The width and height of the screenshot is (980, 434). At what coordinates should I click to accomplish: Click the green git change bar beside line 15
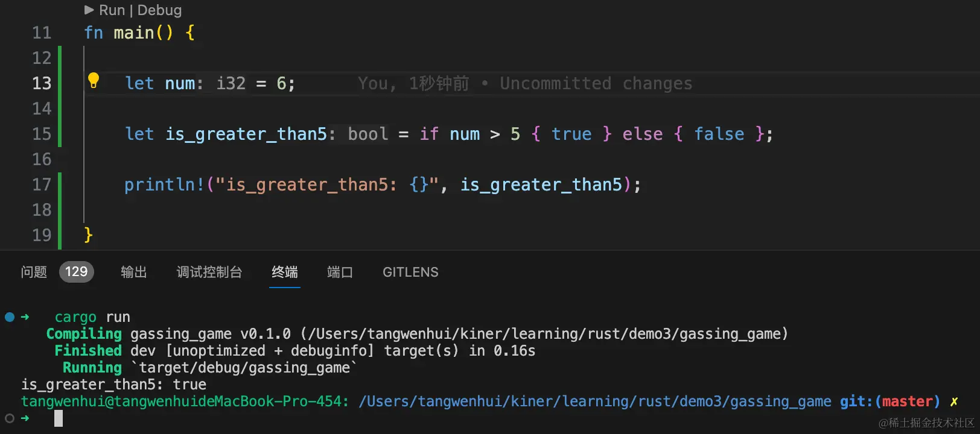click(x=60, y=134)
